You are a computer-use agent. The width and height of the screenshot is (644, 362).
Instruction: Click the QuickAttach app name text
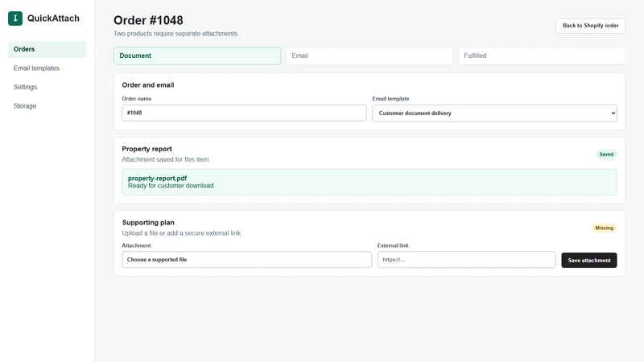(x=53, y=18)
